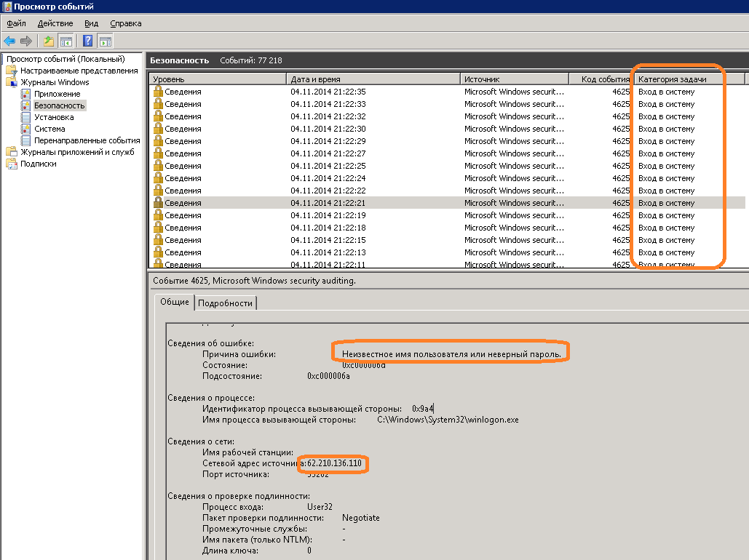
Task: Click the Negotiate authentication package value
Action: [360, 518]
